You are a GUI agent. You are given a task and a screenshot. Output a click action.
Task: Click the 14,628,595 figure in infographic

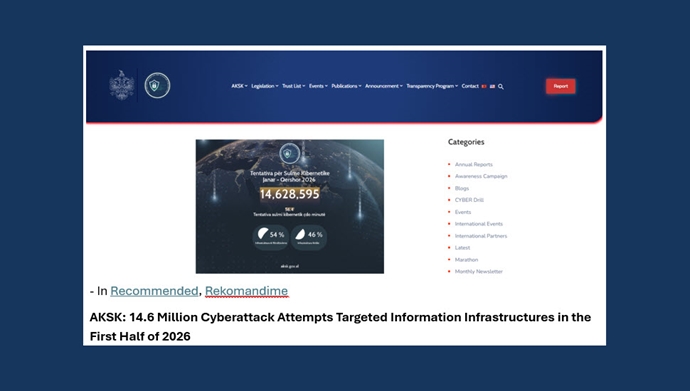pos(290,194)
